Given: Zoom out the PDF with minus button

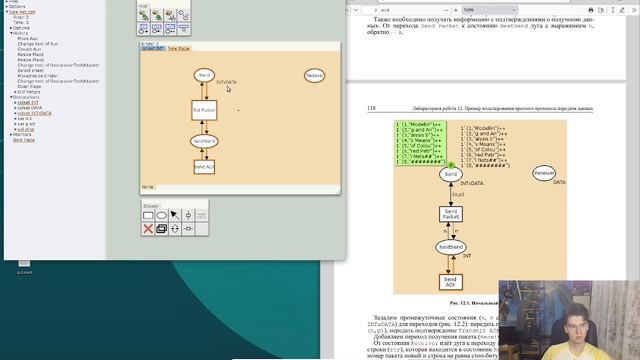Looking at the screenshot, I should tap(446, 10).
